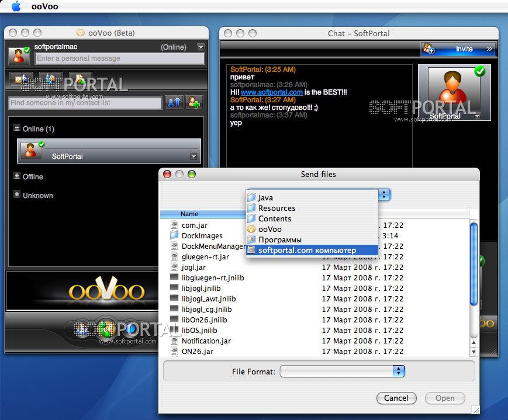
Task: Select ooVoo in the folder path menu
Action: [312, 229]
